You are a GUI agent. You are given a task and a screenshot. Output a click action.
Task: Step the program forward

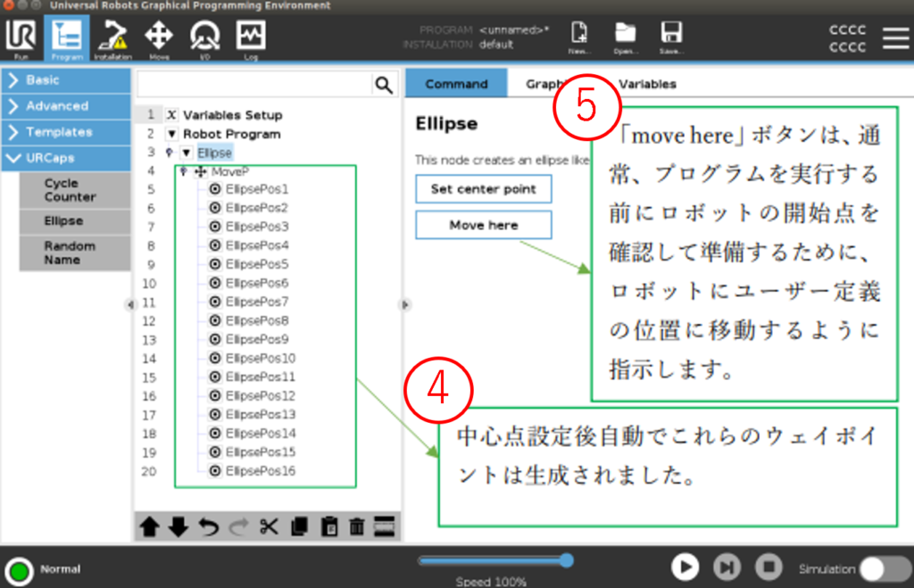pyautogui.click(x=727, y=567)
